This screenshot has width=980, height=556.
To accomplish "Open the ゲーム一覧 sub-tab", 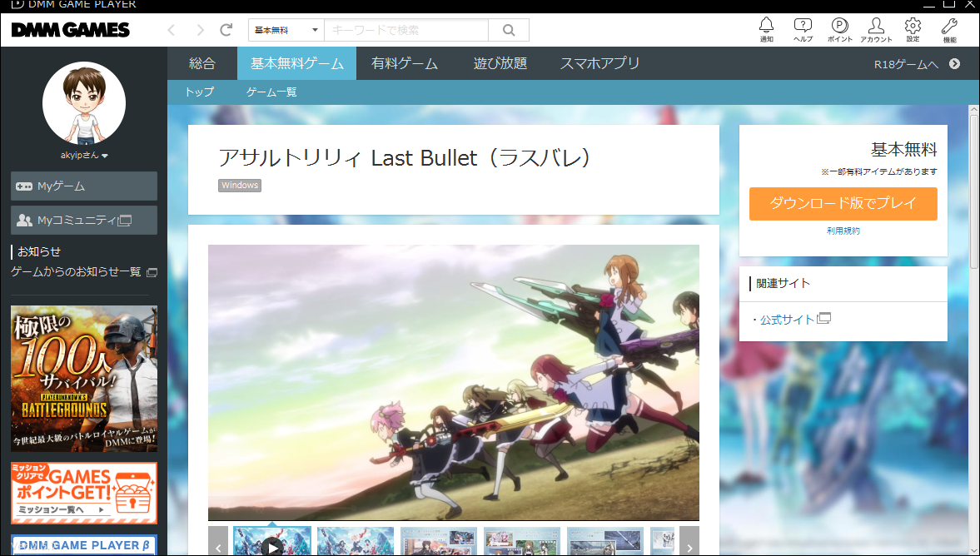I will click(x=271, y=92).
